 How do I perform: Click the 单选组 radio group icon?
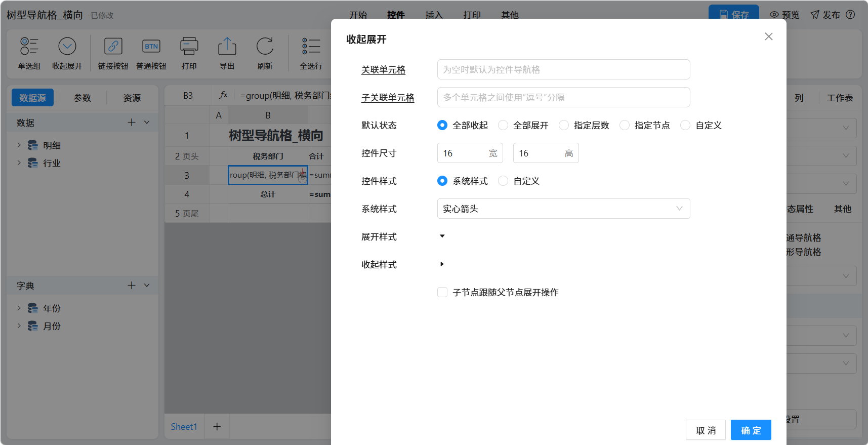pyautogui.click(x=29, y=46)
